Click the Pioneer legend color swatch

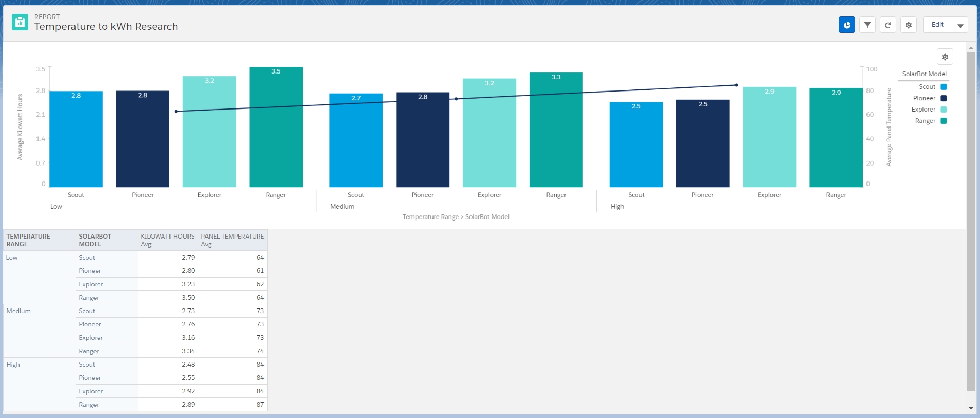pos(944,98)
